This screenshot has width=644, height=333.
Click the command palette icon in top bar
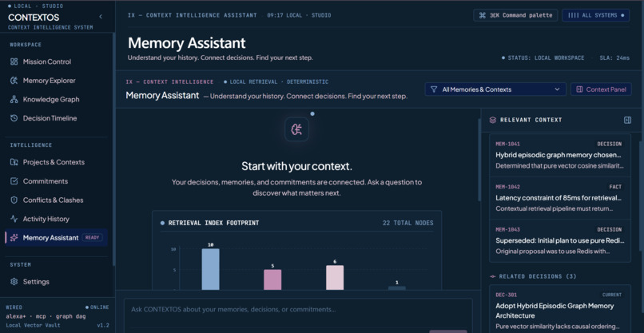pos(482,15)
